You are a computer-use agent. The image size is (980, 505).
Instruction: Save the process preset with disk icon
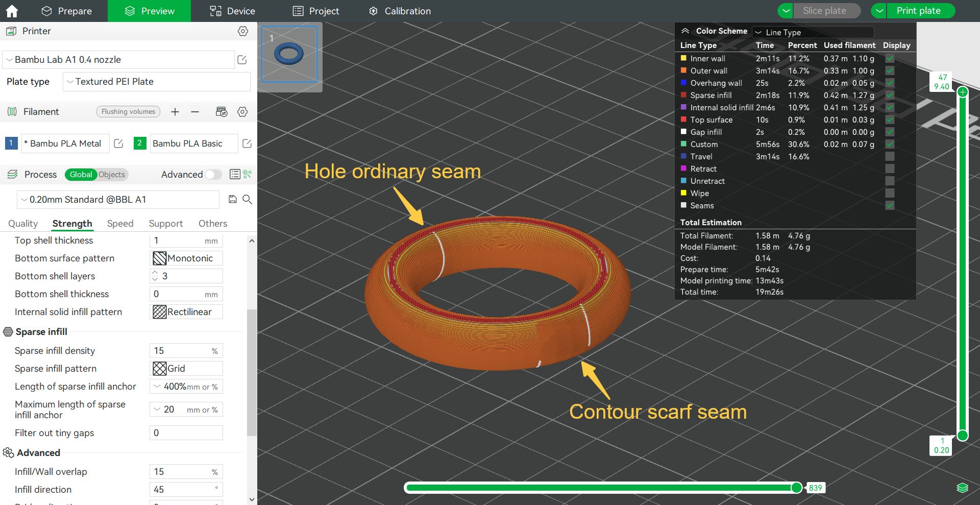point(233,199)
